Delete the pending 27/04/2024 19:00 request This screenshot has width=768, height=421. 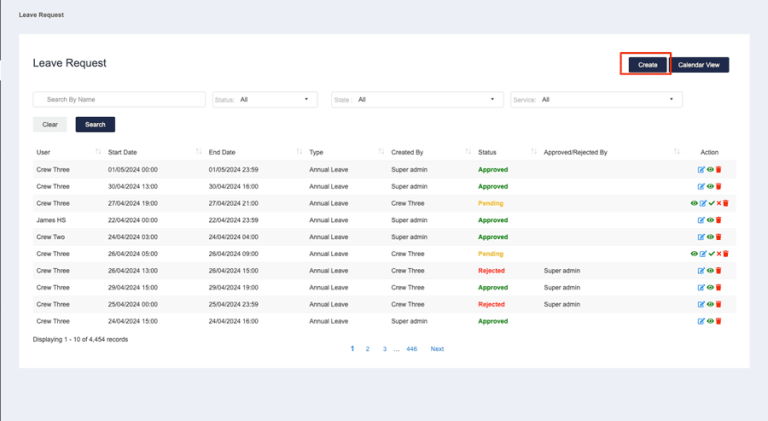[x=726, y=203]
